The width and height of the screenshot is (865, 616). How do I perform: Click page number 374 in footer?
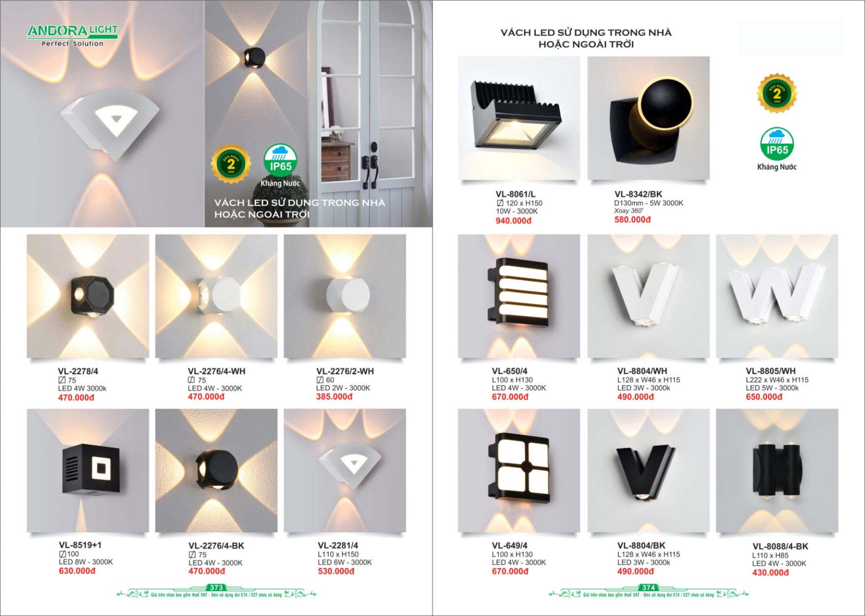649,588
